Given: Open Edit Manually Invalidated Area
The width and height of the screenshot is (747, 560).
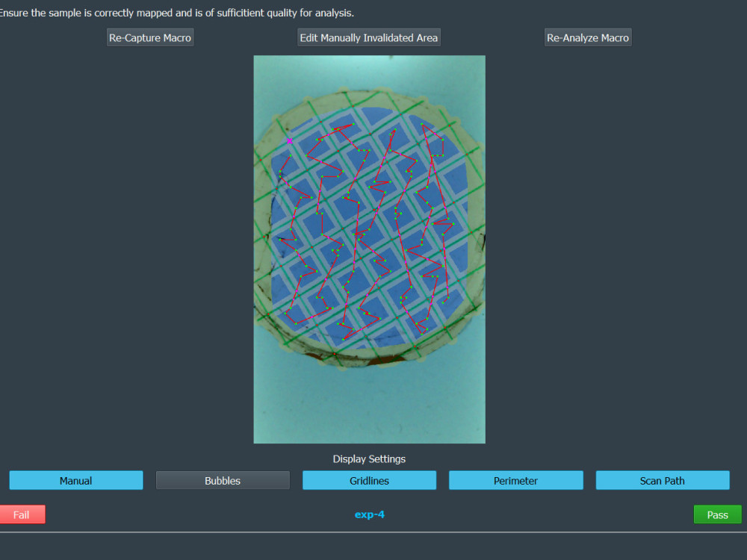Looking at the screenshot, I should (x=369, y=37).
